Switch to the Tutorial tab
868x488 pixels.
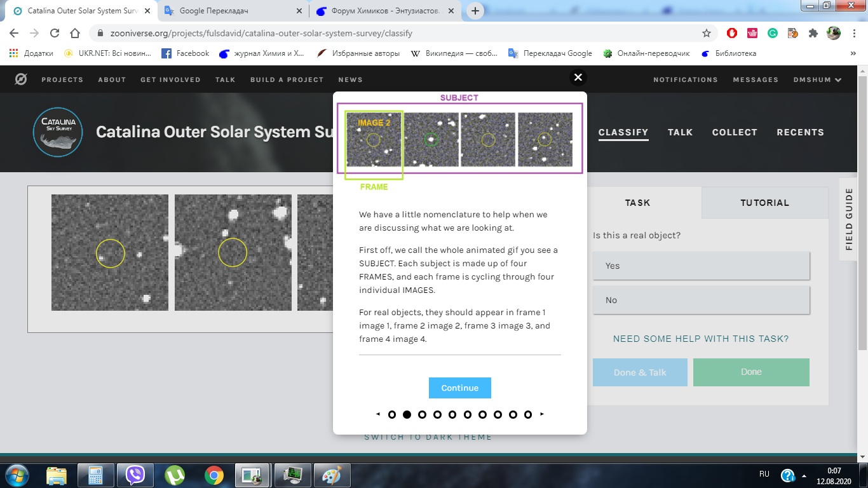click(764, 203)
